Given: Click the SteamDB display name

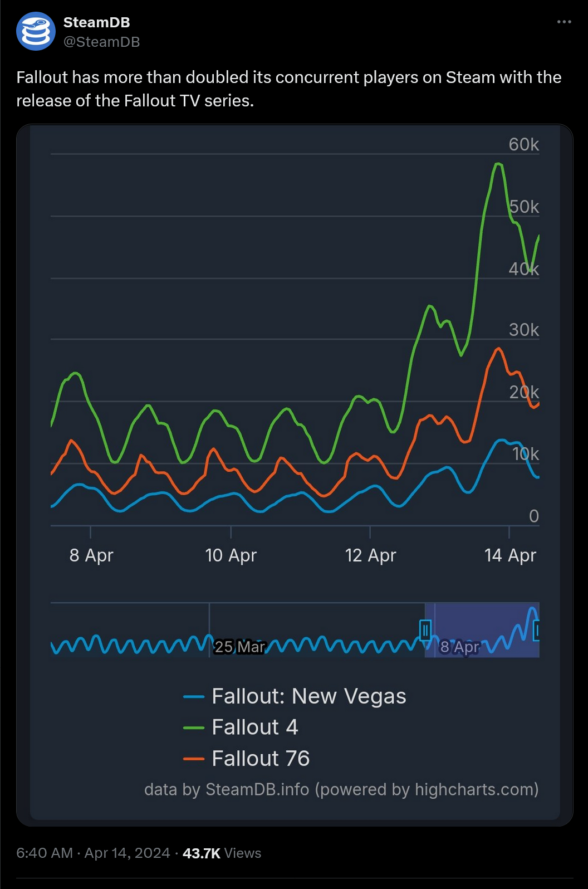Looking at the screenshot, I should coord(96,22).
